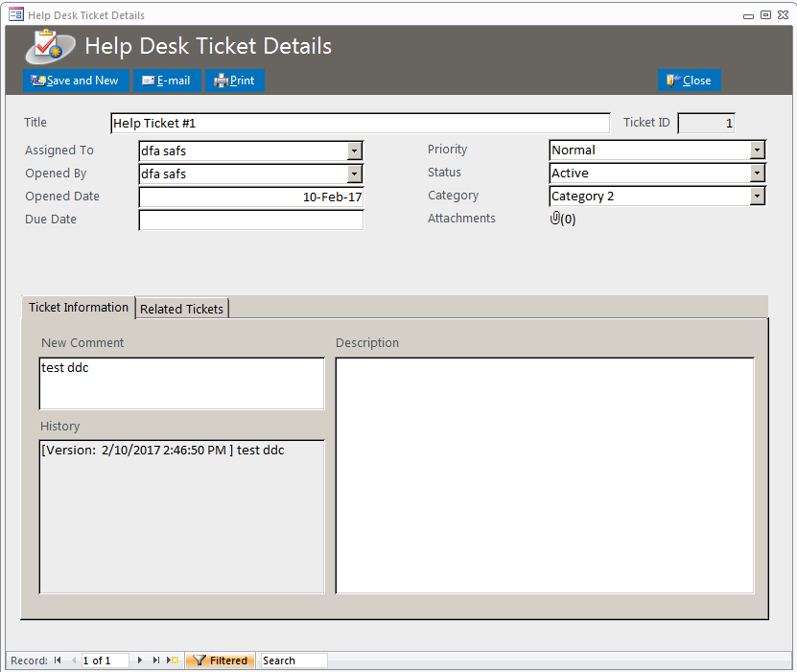Minimize the Help Desk Ticket Details window
The width and height of the screenshot is (797, 672).
pos(748,15)
